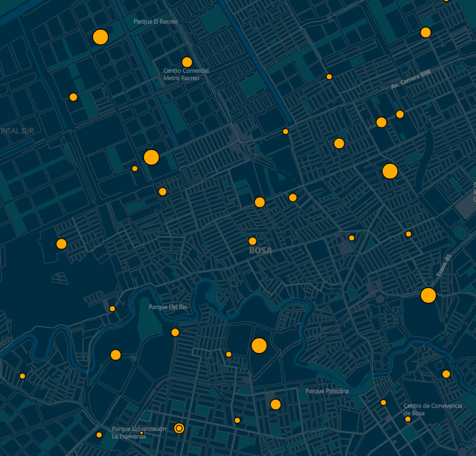Click the INTAL SUR label
This screenshot has height=456, width=476.
tap(17, 131)
